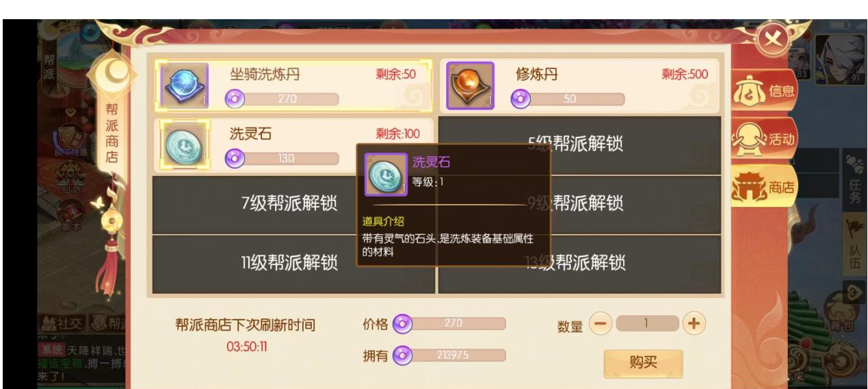Open the 任务 side panel icon
Screen dimensions: 868x389
[854, 178]
